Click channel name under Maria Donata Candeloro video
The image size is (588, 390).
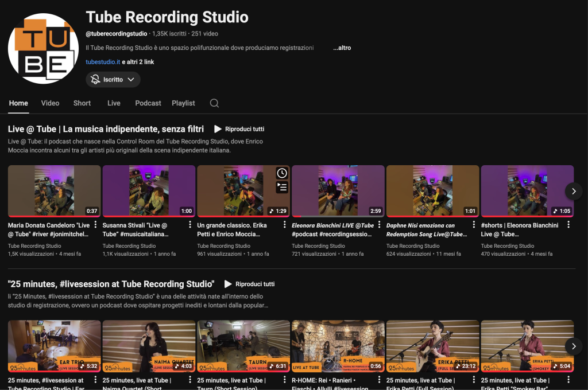pos(34,246)
